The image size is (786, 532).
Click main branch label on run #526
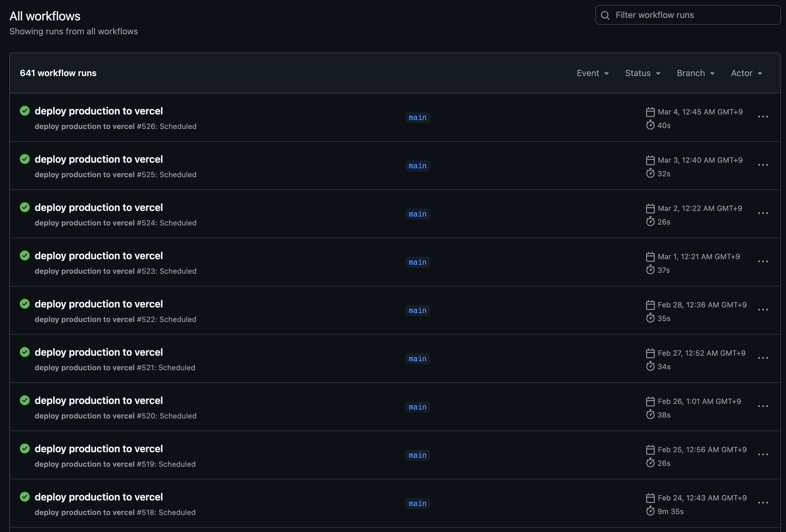[417, 118]
